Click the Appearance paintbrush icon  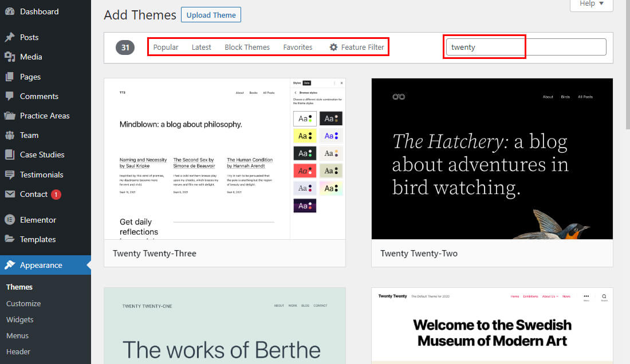(x=10, y=265)
